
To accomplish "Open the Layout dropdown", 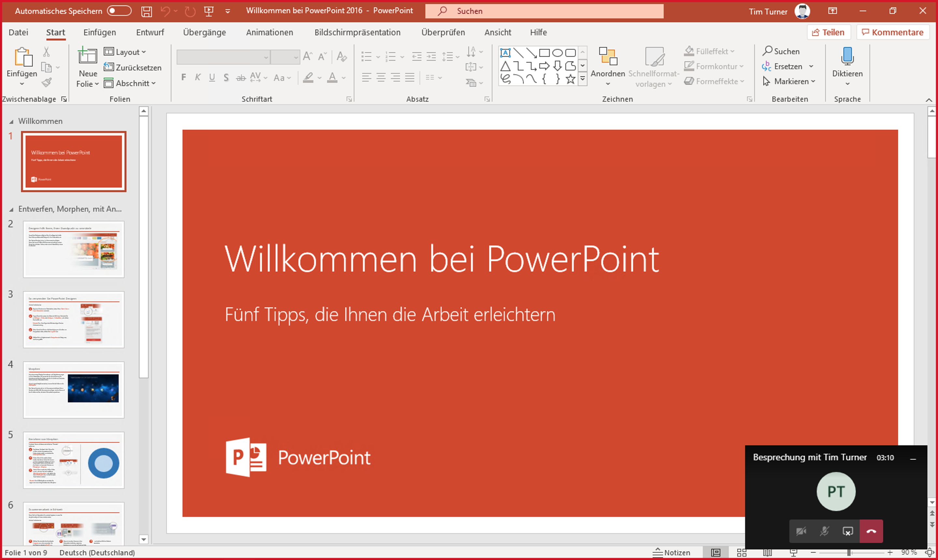I will [125, 52].
